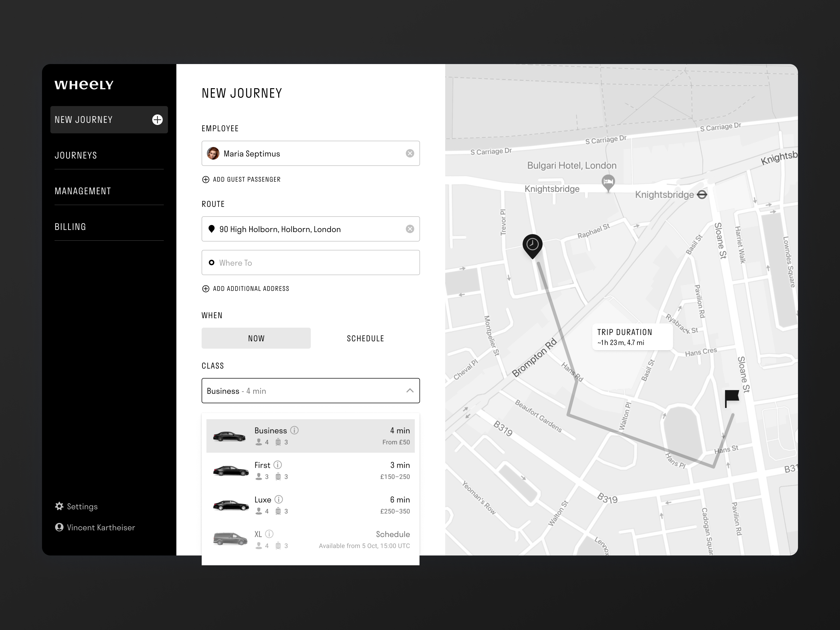Click the Bulgari Hotel, London map label
This screenshot has width=840, height=630.
coord(572,166)
